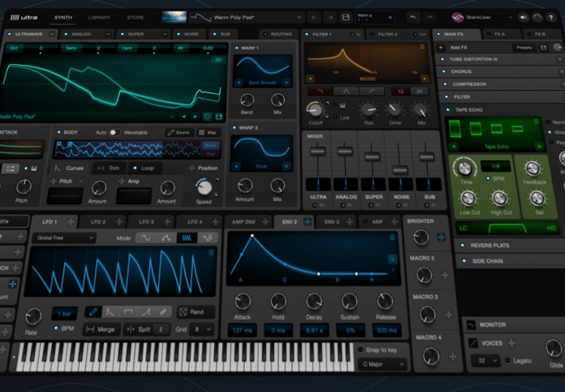Click the Add FX plus icon
This screenshot has width=565, height=392.
(x=441, y=47)
